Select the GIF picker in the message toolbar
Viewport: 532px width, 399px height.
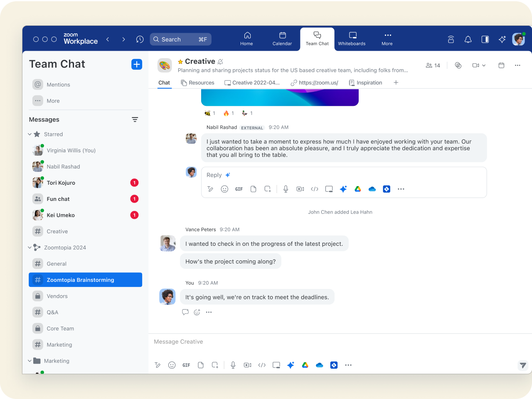(186, 365)
